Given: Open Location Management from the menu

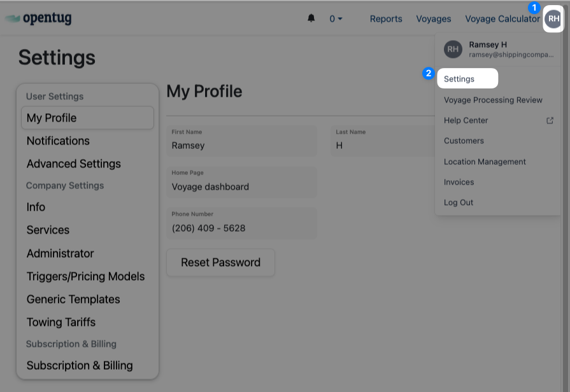Looking at the screenshot, I should (x=485, y=162).
